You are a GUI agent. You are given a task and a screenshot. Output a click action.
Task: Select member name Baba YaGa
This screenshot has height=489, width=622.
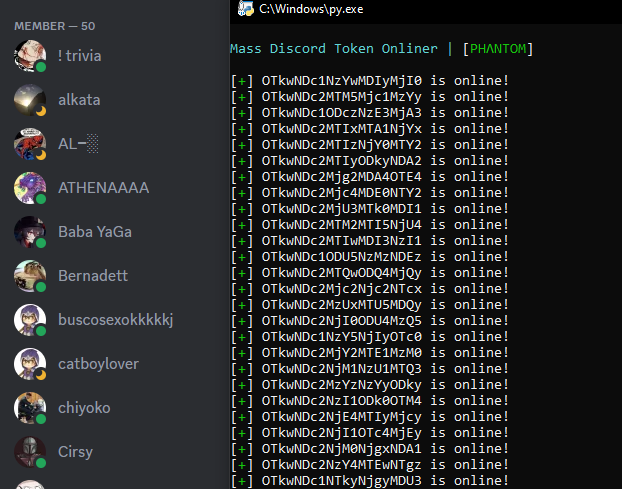(95, 232)
